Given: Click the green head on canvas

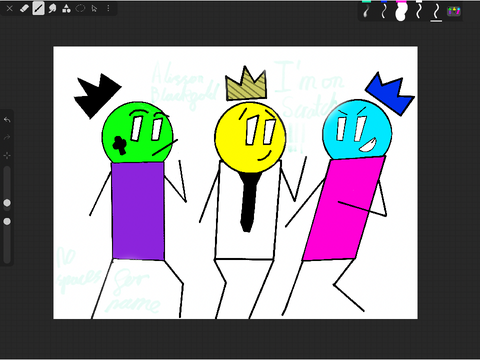Looking at the screenshot, I should (x=137, y=132).
